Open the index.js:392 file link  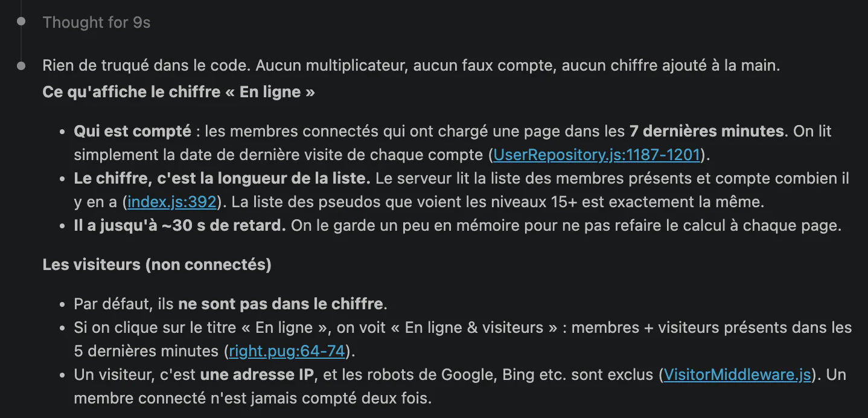172,202
